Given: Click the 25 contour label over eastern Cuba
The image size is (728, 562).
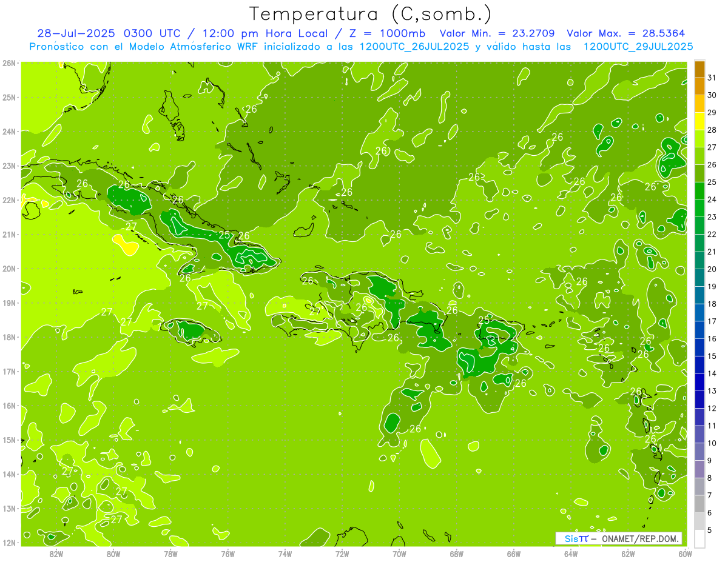Looking at the screenshot, I should click(224, 235).
